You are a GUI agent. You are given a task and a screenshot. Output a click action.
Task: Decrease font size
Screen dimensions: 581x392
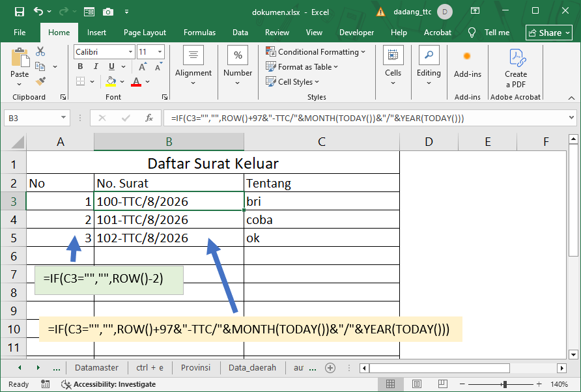[x=158, y=66]
